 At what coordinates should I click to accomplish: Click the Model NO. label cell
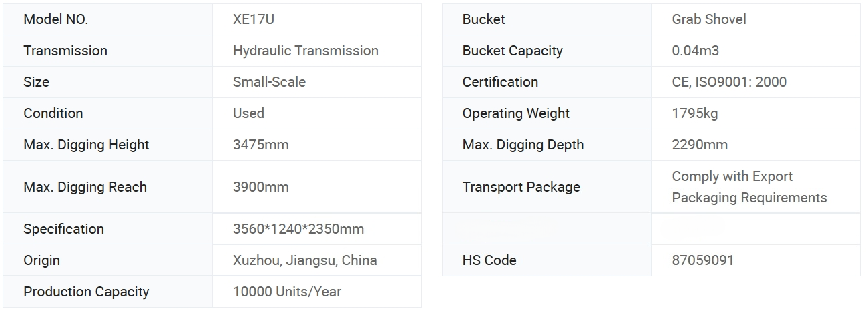(56, 19)
